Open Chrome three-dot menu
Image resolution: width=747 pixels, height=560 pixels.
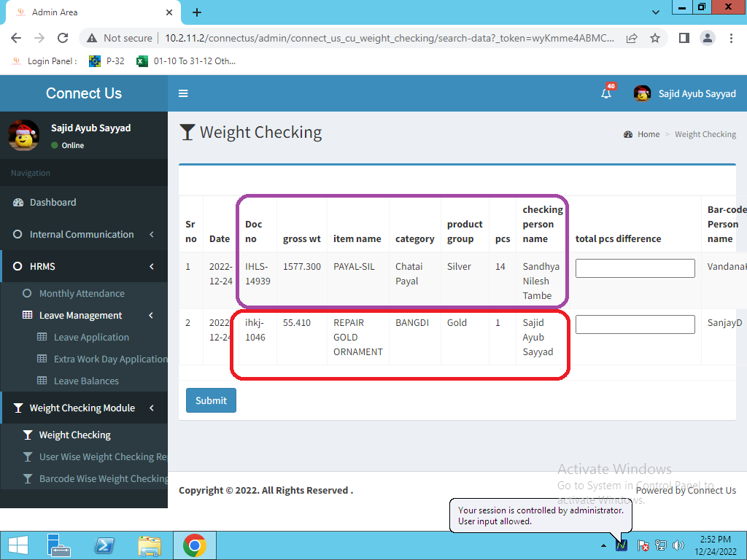pyautogui.click(x=731, y=38)
